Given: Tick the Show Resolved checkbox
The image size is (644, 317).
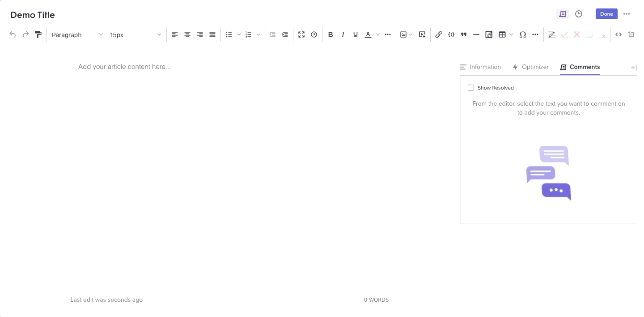Looking at the screenshot, I should pyautogui.click(x=471, y=88).
